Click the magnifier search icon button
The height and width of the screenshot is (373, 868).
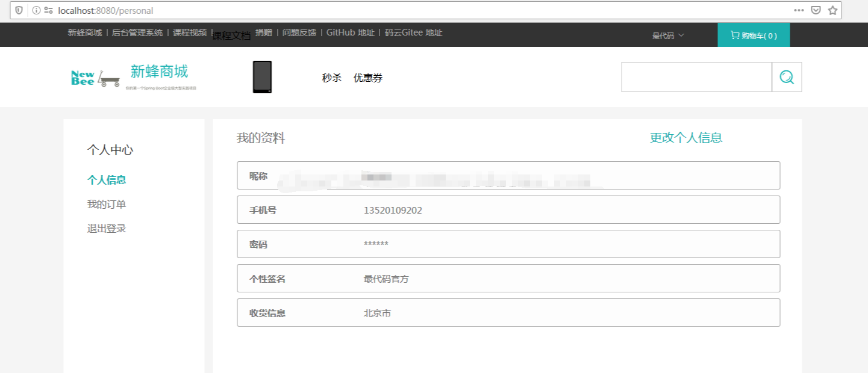787,77
